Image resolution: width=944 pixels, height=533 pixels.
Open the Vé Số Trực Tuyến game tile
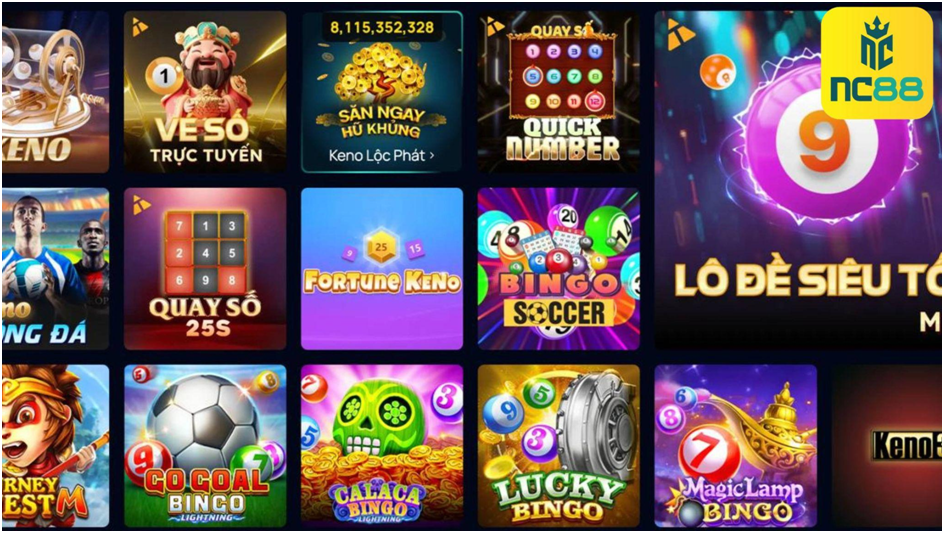tap(205, 92)
